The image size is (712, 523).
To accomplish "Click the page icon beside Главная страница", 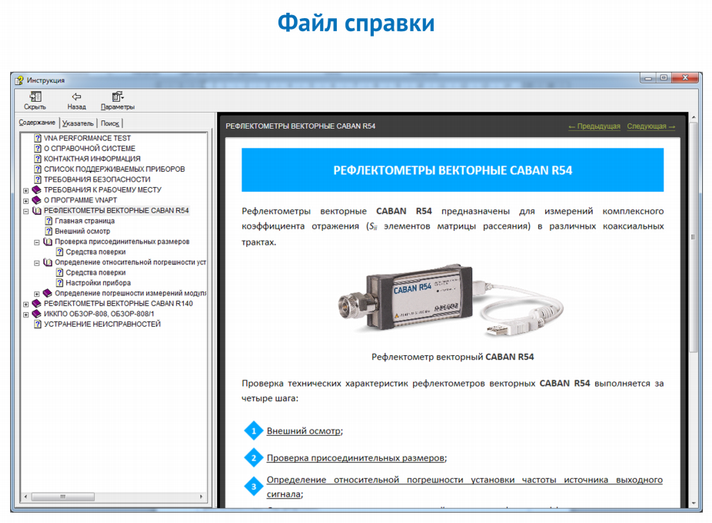I will point(49,221).
